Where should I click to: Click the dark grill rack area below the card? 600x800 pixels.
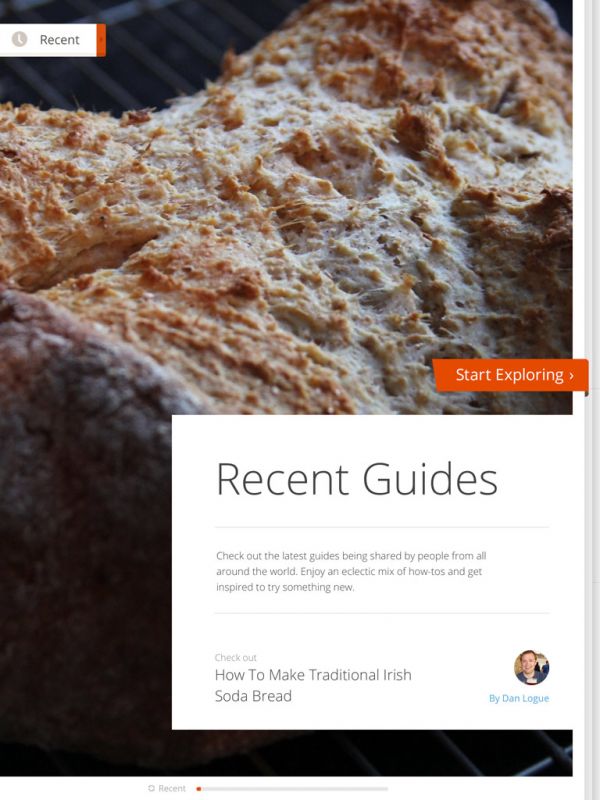(x=372, y=753)
